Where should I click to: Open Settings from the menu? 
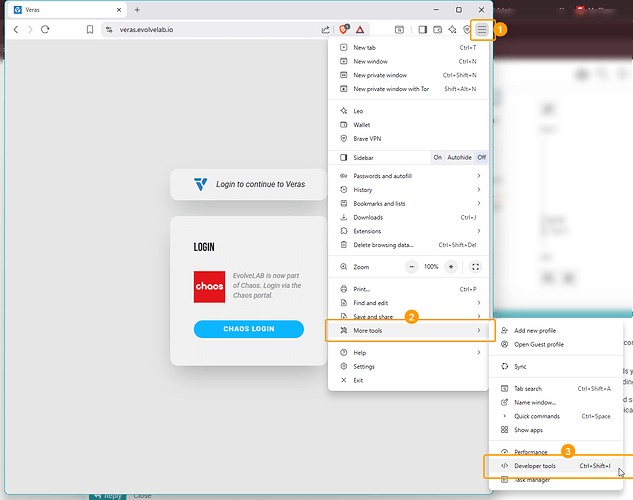click(x=409, y=366)
